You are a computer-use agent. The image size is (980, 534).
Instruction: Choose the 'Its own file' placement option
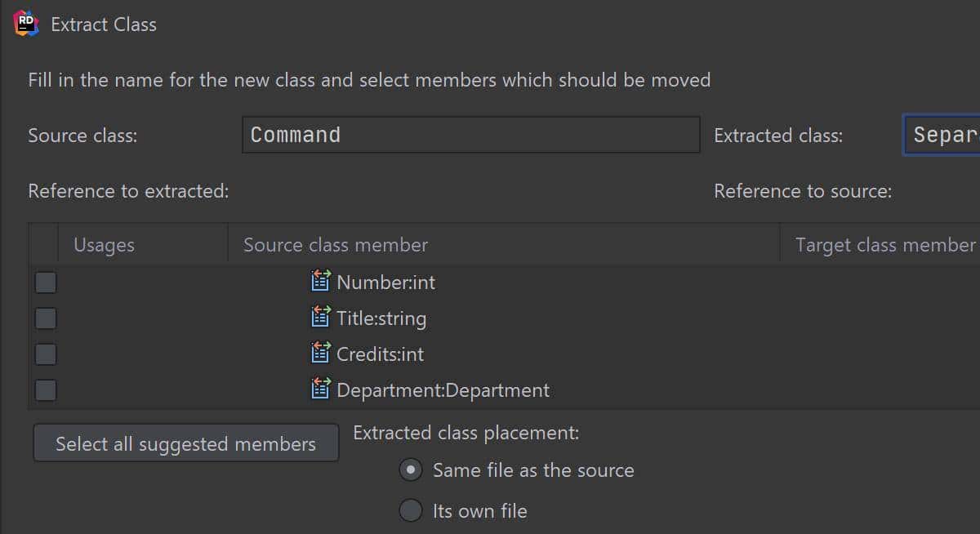[411, 511]
